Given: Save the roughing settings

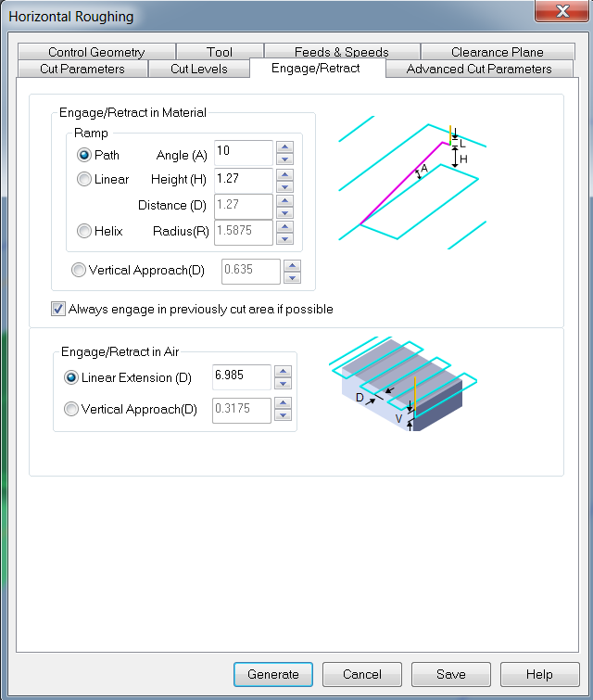Looking at the screenshot, I should pos(450,674).
